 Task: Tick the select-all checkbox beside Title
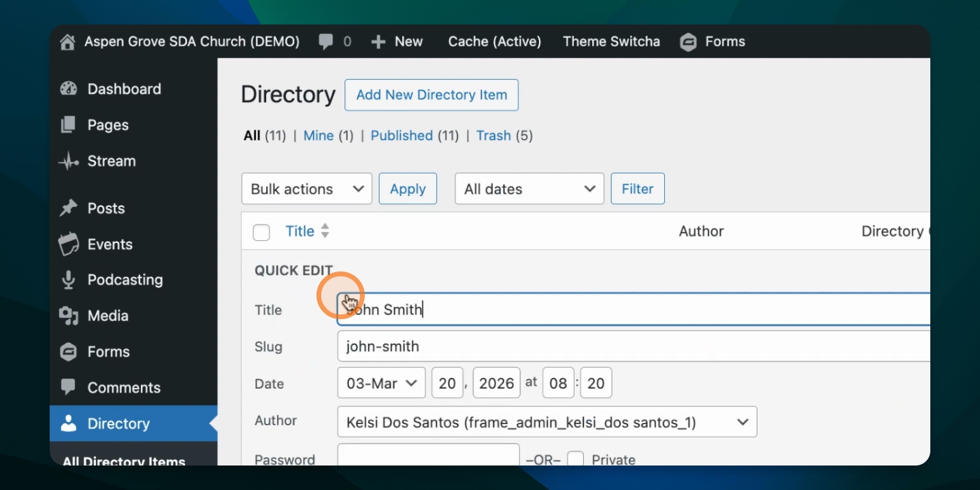(261, 233)
